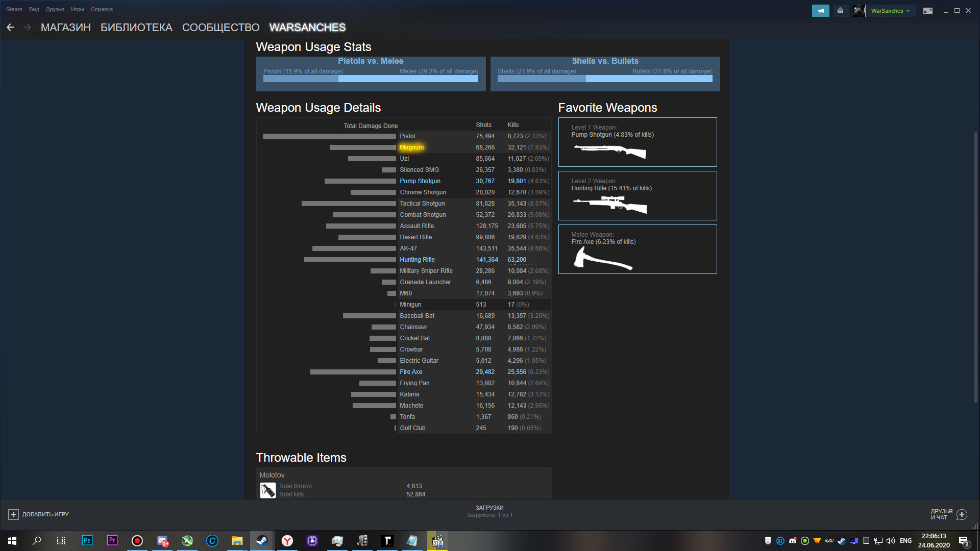The width and height of the screenshot is (980, 551).
Task: Open the МАГАЗИН store tab
Action: 65,28
